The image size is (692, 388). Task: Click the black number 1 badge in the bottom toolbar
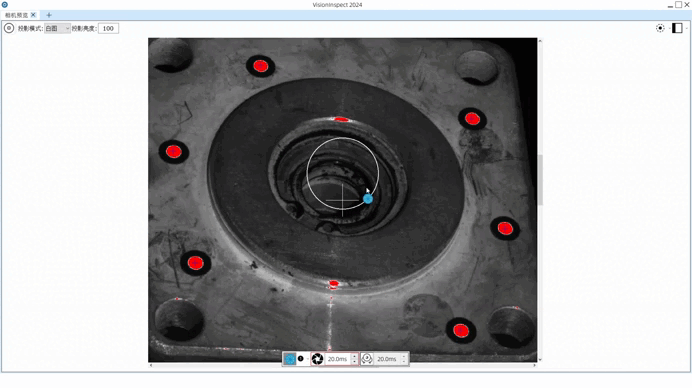coord(301,358)
